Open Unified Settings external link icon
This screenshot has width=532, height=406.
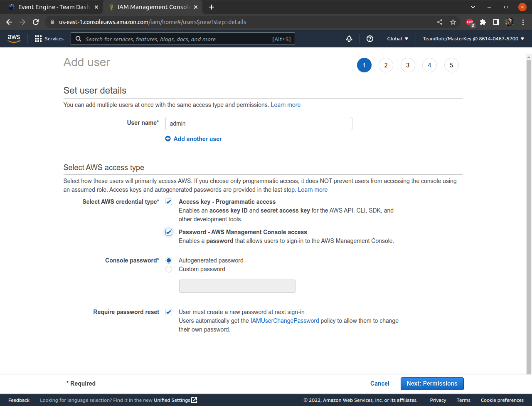click(x=194, y=400)
